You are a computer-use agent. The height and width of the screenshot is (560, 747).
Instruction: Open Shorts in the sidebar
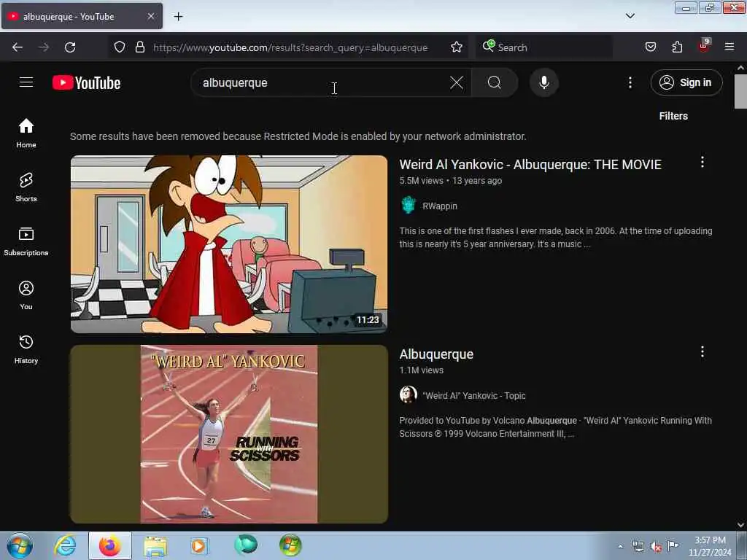(x=26, y=187)
